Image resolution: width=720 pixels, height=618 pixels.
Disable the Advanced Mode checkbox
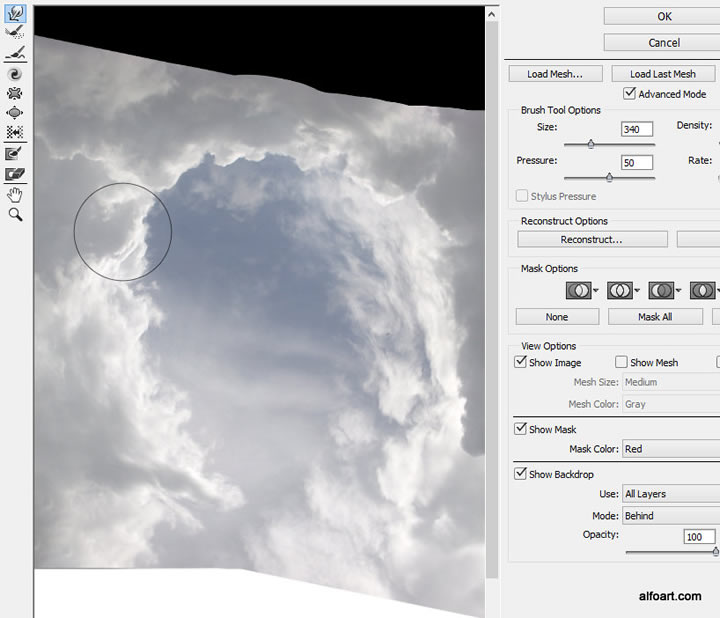pos(629,94)
